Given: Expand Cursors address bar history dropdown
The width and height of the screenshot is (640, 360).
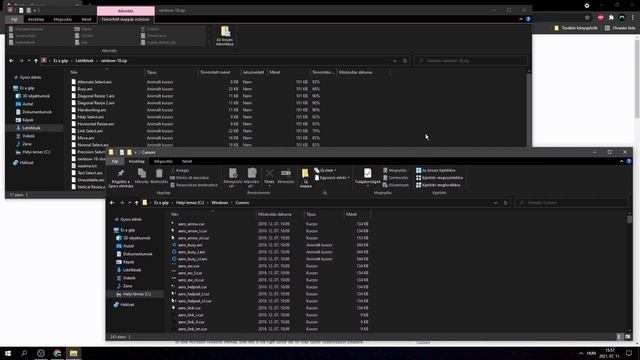Looking at the screenshot, I should pos(496,203).
